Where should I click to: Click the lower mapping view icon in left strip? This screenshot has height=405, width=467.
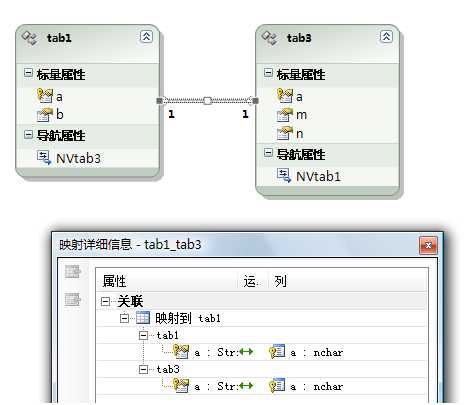coord(73,299)
